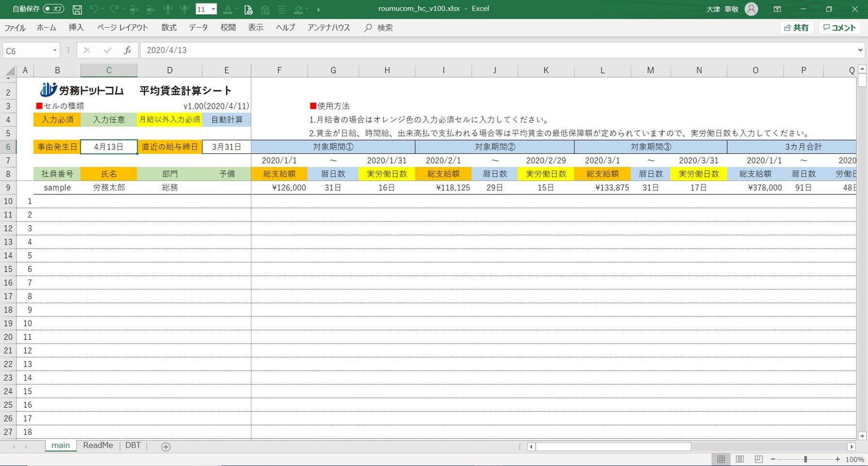This screenshot has width=868, height=466.
Task: Click the 共有 share button
Action: click(x=797, y=28)
